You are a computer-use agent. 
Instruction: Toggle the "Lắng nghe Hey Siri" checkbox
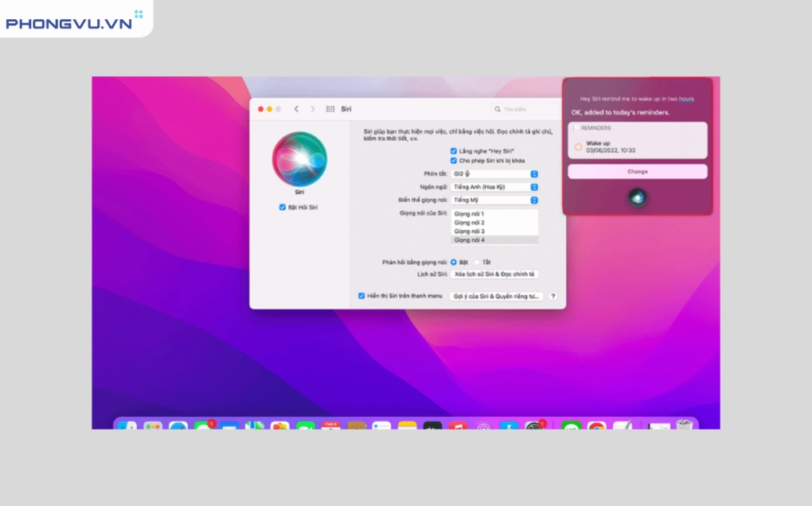point(454,150)
